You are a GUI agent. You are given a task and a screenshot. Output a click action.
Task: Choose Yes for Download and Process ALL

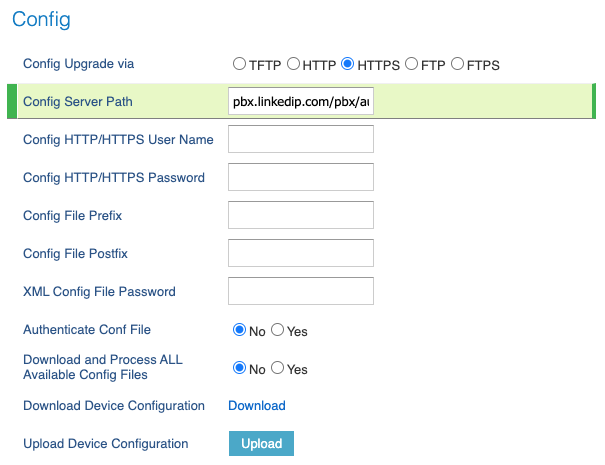[x=277, y=368]
